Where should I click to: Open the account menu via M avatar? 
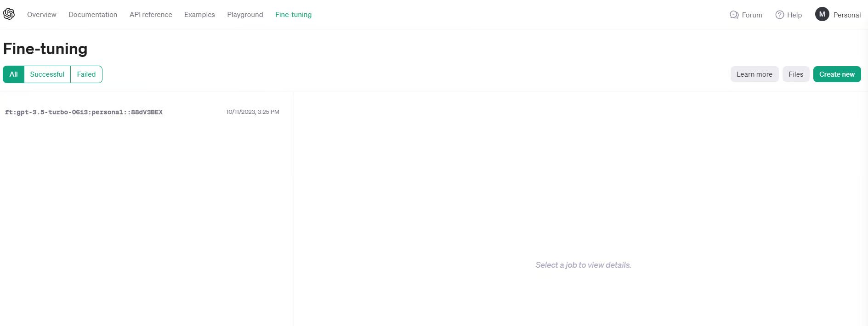point(822,14)
